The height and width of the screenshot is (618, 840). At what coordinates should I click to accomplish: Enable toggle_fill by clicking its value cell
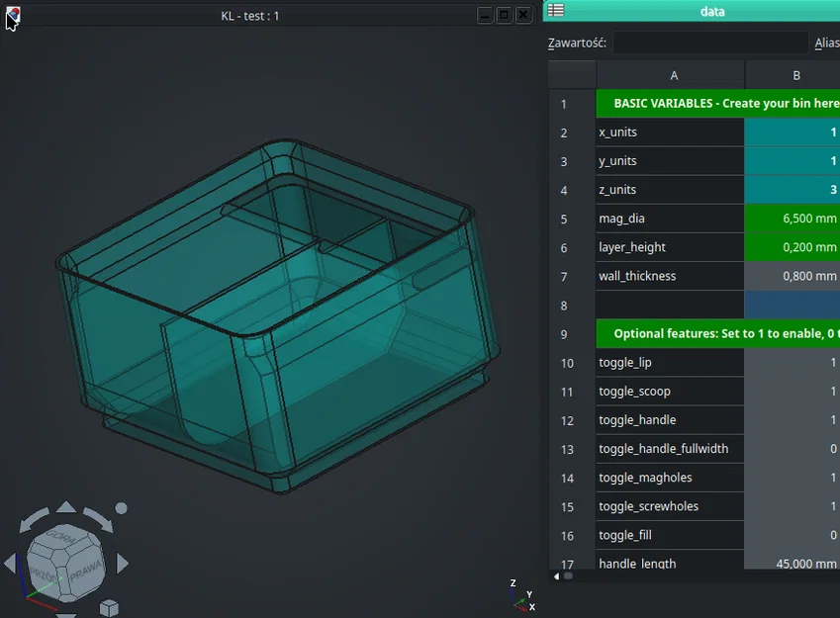[x=792, y=535]
